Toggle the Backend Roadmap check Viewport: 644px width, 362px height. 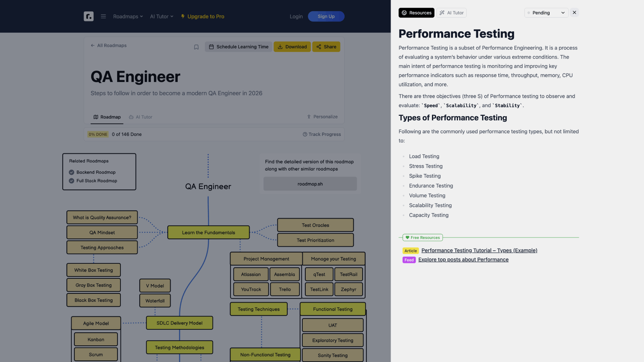coord(72,172)
